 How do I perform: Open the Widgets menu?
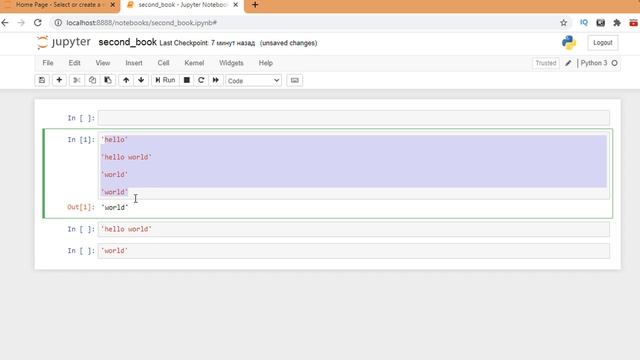coord(231,63)
